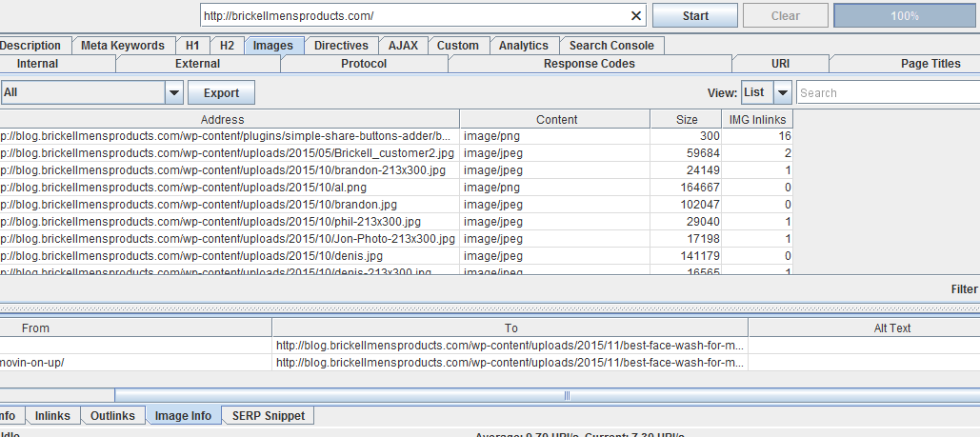
Task: Open the Outlinks bottom tab
Action: [x=112, y=416]
